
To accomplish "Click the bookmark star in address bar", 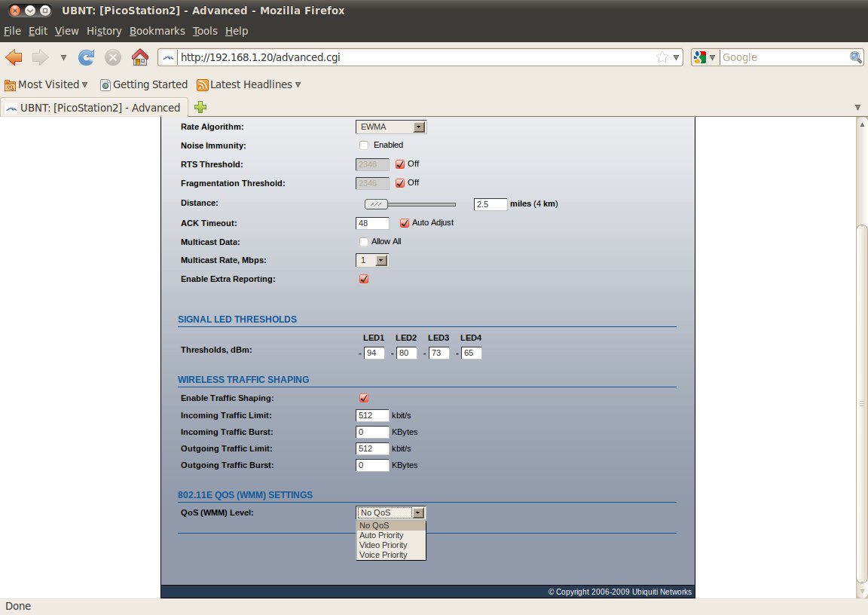I will 662,57.
